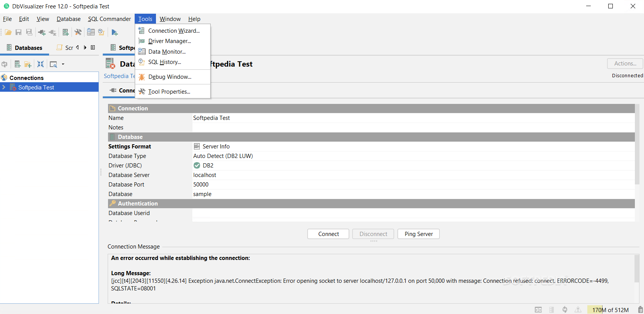Screen dimensions: 644x314
Task: Open the Database Type Auto Detect field
Action: [x=413, y=156]
